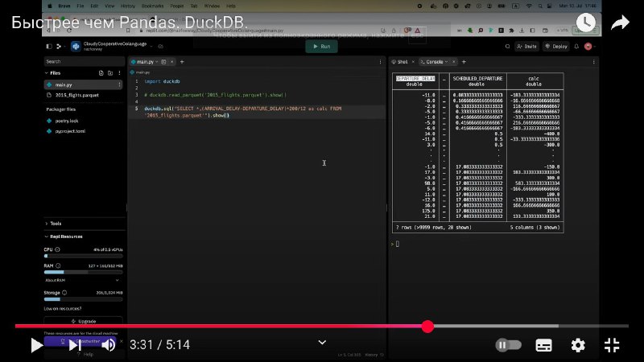Collapse the Repl Resources section
The height and width of the screenshot is (362, 644).
point(47,237)
